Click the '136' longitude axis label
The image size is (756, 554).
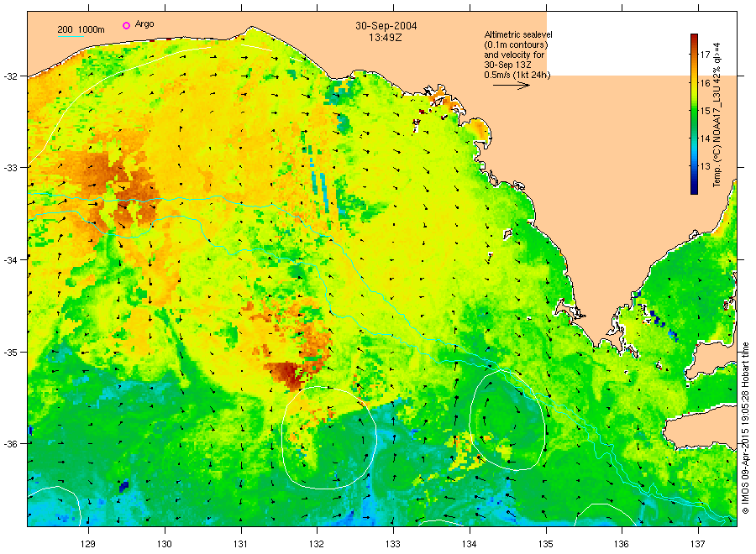pyautogui.click(x=622, y=544)
